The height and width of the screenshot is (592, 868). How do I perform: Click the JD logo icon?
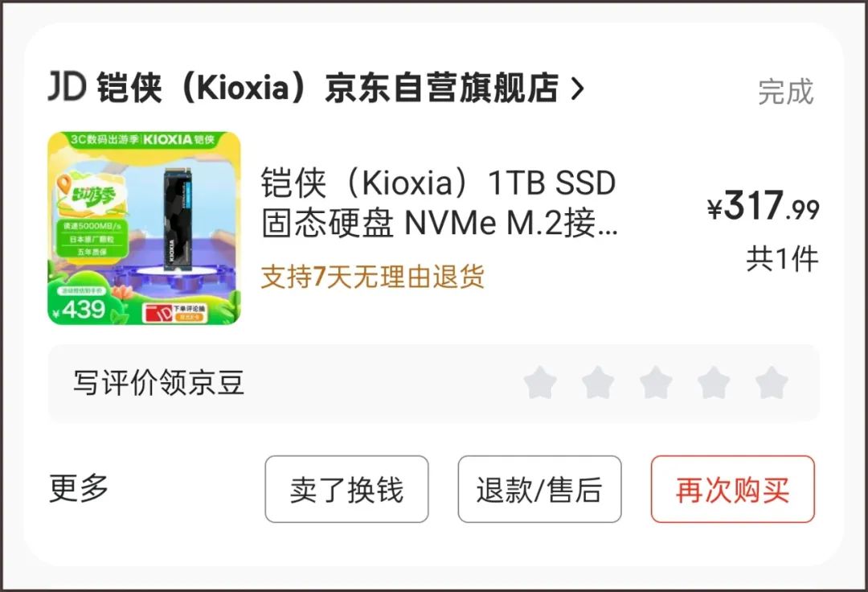point(67,86)
